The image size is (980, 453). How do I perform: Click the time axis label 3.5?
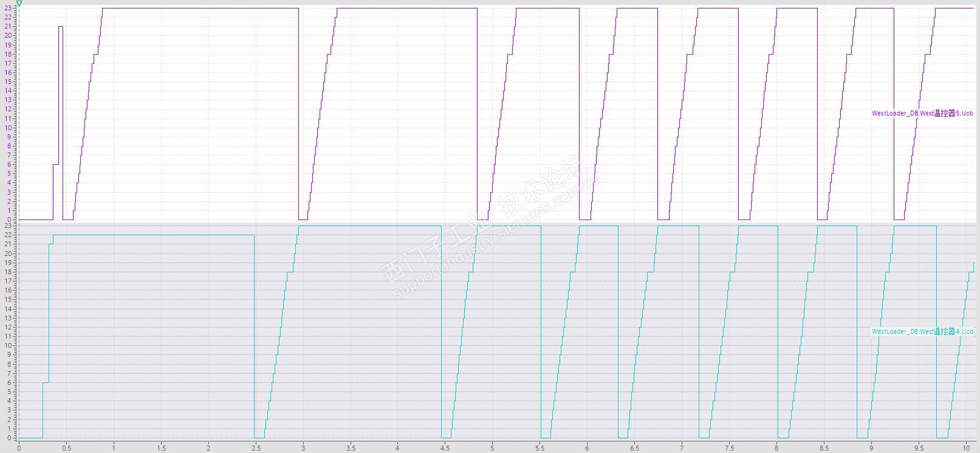351,448
